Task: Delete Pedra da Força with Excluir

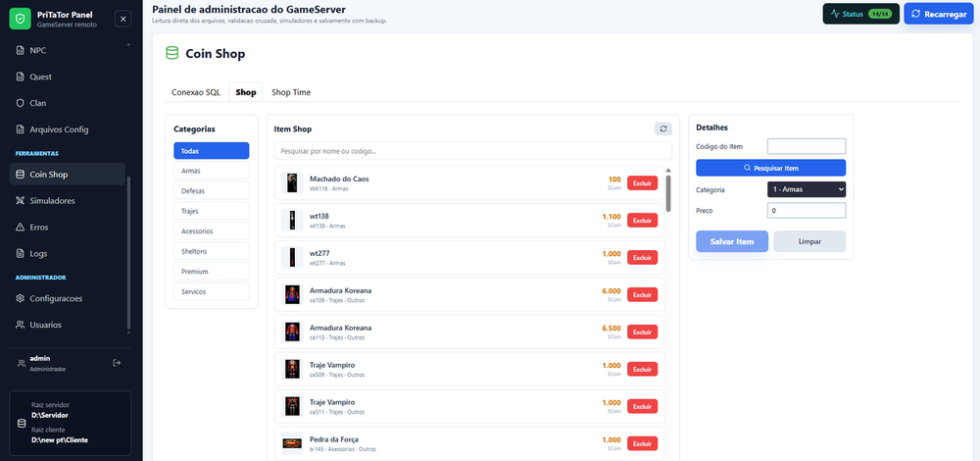Action: [x=642, y=443]
